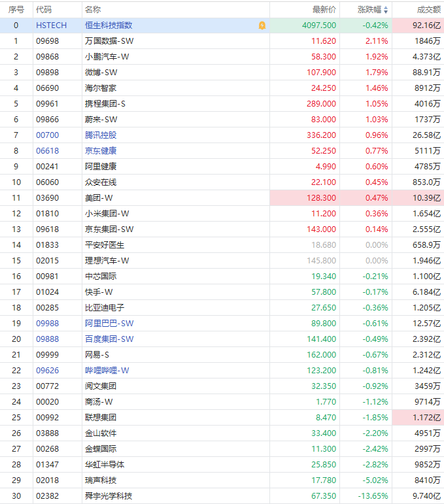The image size is (444, 504).
Task: Click the 12.57亿 turnover cell
Action: 426,324
